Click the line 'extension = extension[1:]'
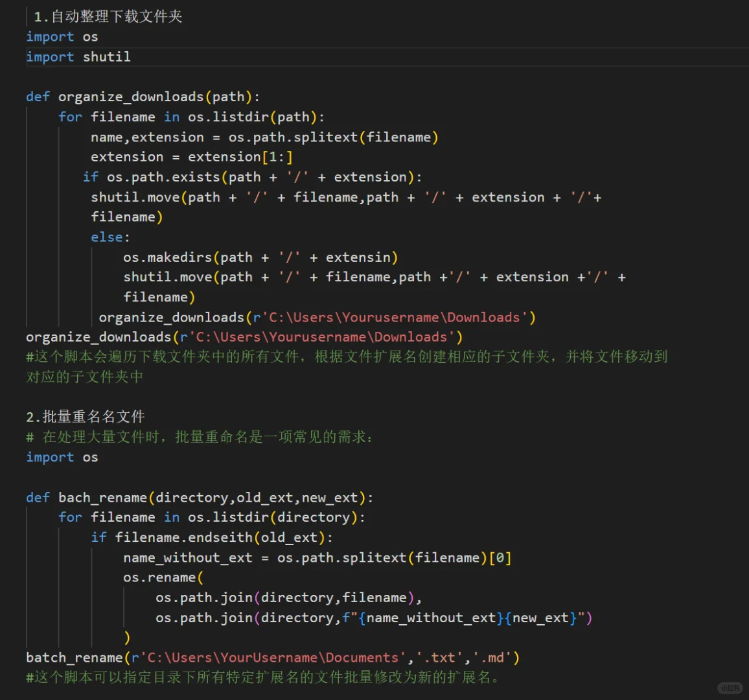 click(x=192, y=157)
